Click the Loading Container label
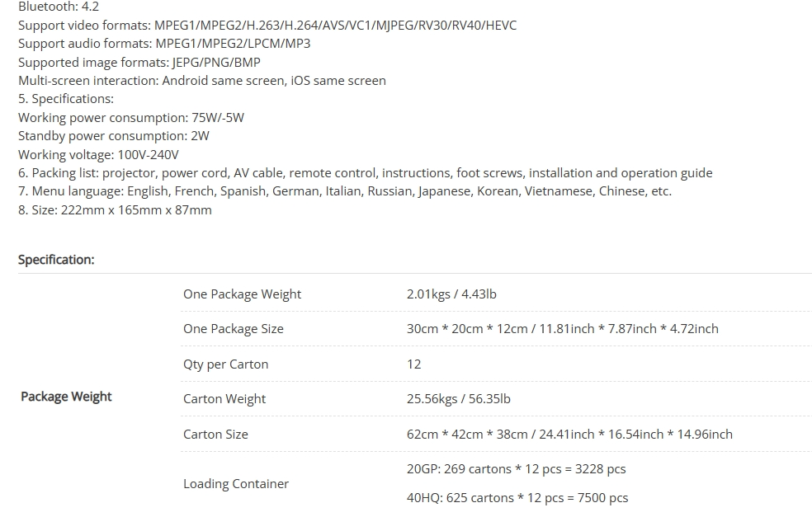 [236, 484]
